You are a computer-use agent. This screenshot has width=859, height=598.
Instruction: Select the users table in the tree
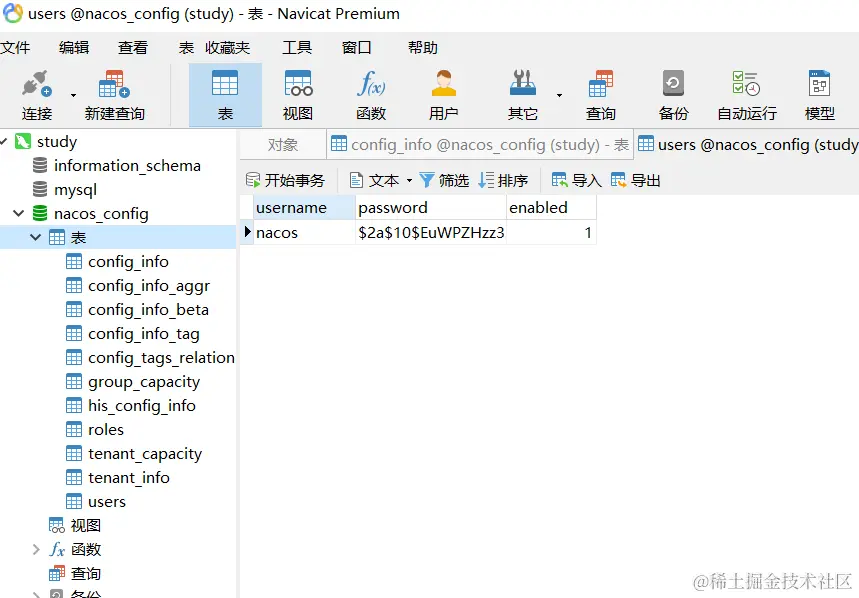point(107,502)
